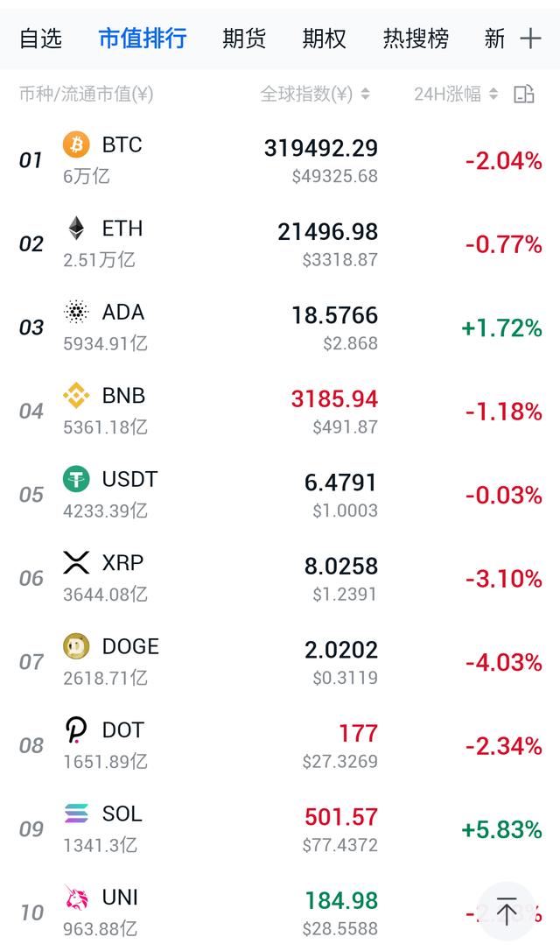The height and width of the screenshot is (951, 560).
Task: Open the 期权 tab
Action: point(325,38)
